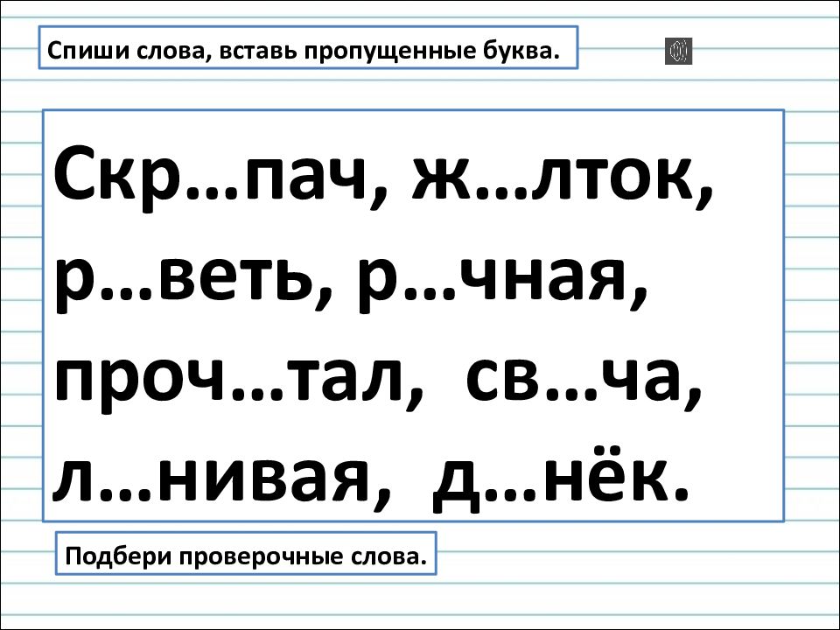Screen dimensions: 840x630
Task: Select the instruction 'Спиши слова, вставь пропущенные буква.'
Action: tap(308, 47)
